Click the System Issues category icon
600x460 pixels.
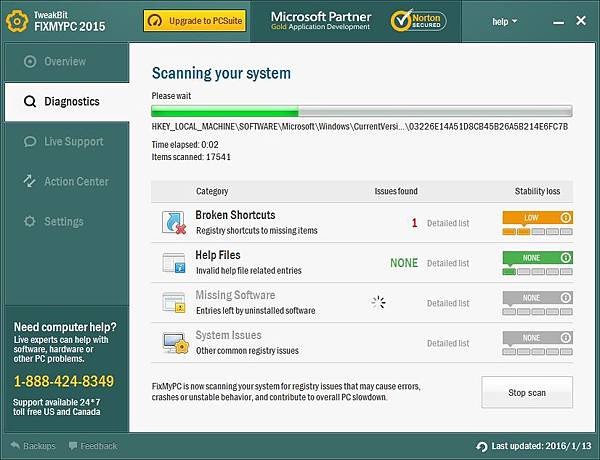(175, 343)
